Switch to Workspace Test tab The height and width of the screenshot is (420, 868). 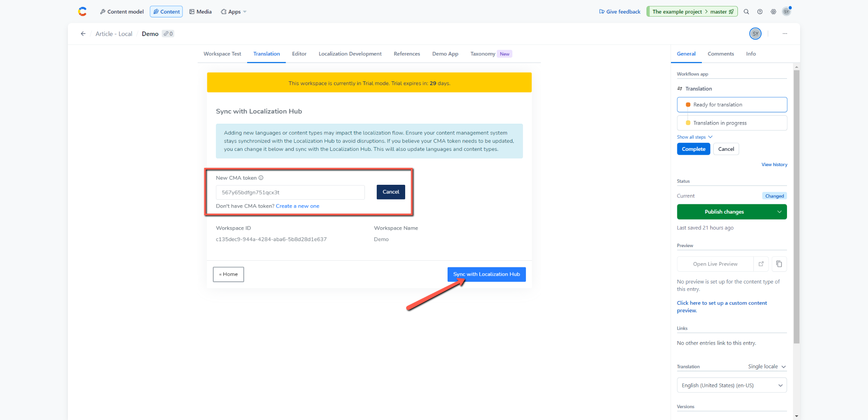(x=222, y=54)
